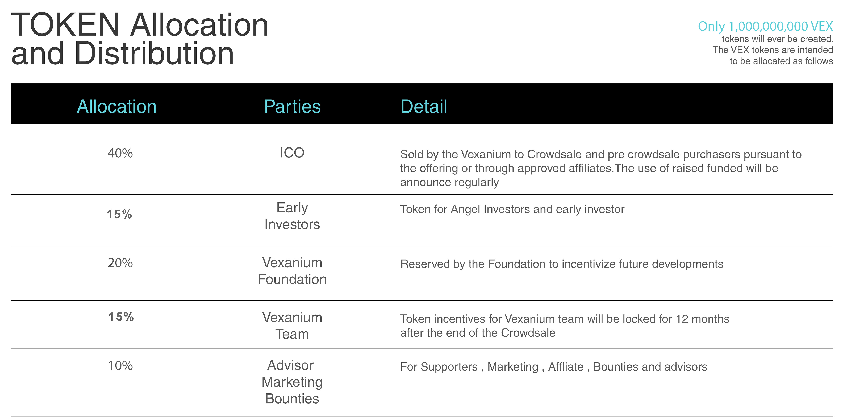This screenshot has height=419, width=868.
Task: Click the ICO party label
Action: coord(292,153)
